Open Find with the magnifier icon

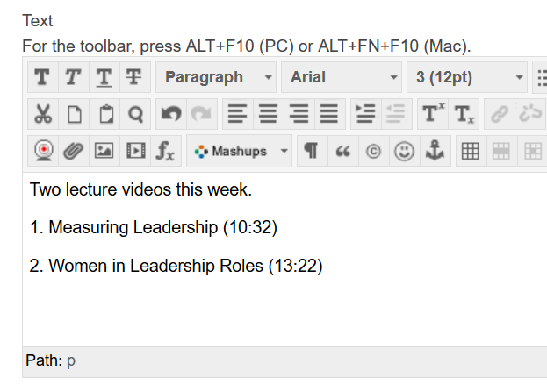[x=135, y=114]
